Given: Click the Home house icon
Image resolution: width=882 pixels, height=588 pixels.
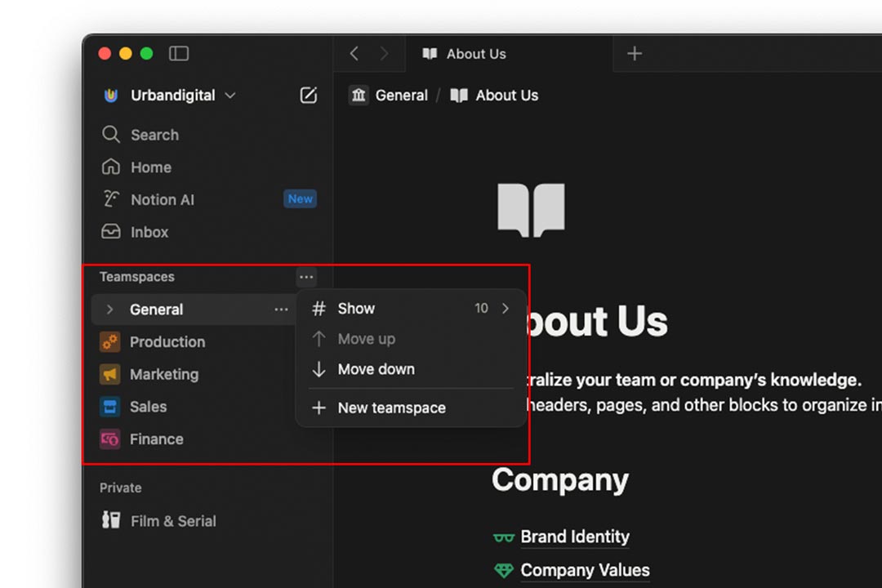Looking at the screenshot, I should click(111, 167).
